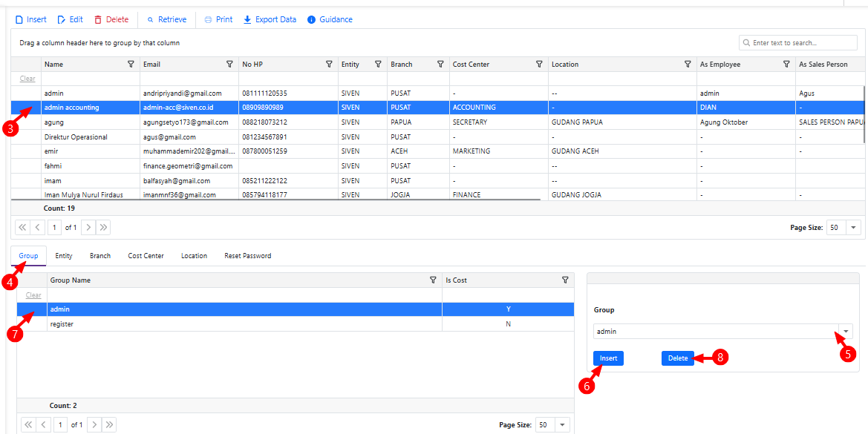This screenshot has width=868, height=434.
Task: Open the Group Name column filter icon
Action: [434, 280]
